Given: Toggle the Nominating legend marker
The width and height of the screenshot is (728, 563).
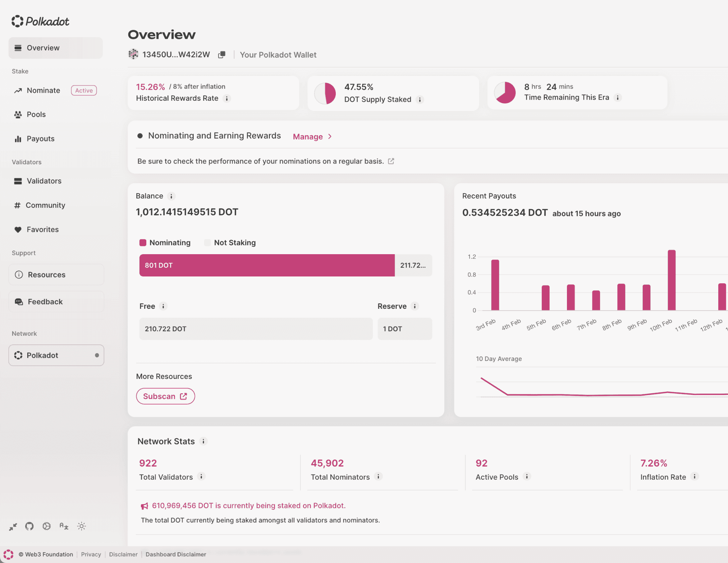Looking at the screenshot, I should coord(143,243).
